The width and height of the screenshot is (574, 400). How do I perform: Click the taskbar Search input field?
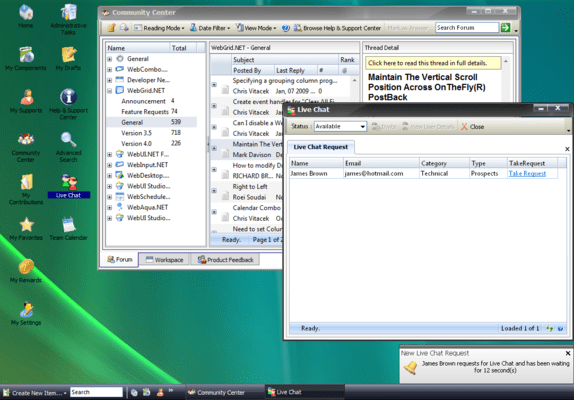(96, 392)
